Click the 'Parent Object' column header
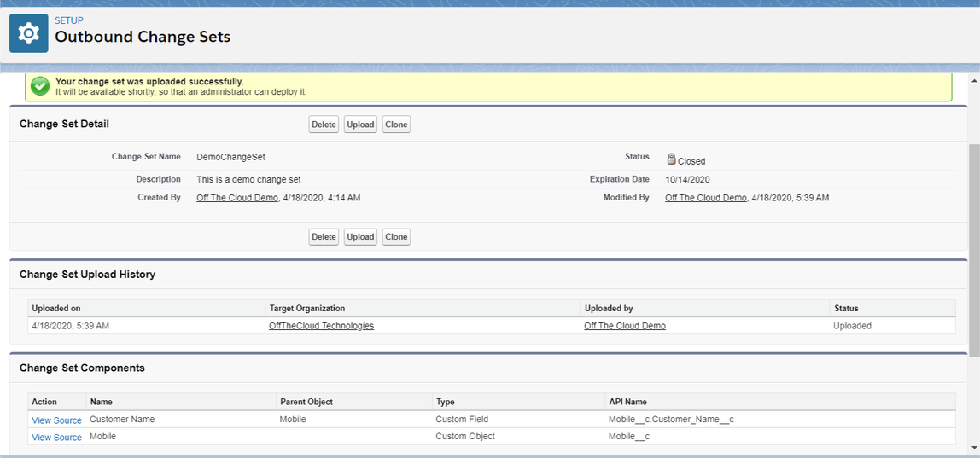 click(353, 402)
